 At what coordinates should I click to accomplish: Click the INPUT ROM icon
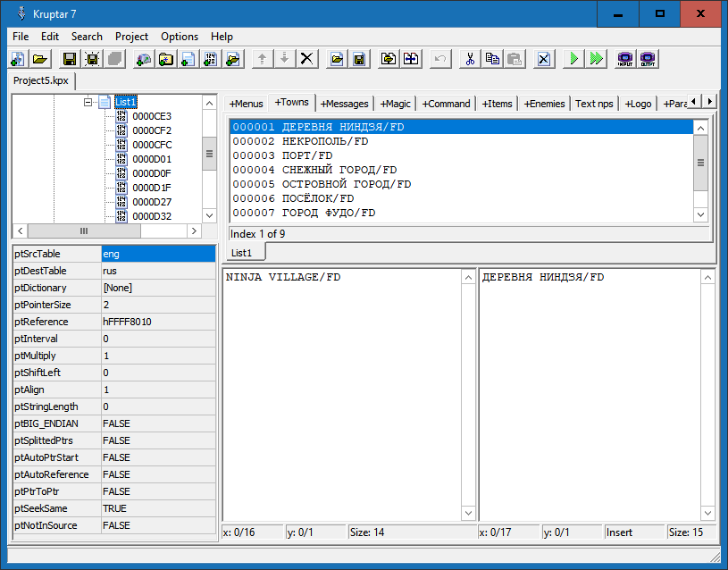(x=625, y=59)
